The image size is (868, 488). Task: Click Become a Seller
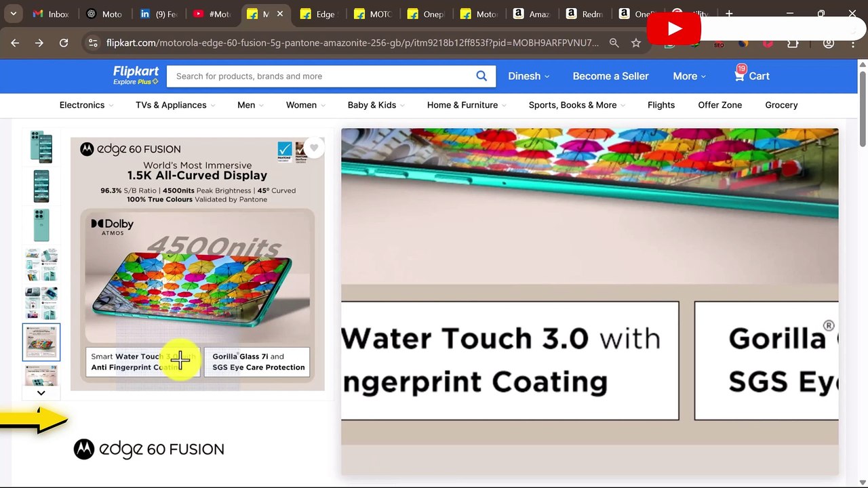click(x=610, y=76)
